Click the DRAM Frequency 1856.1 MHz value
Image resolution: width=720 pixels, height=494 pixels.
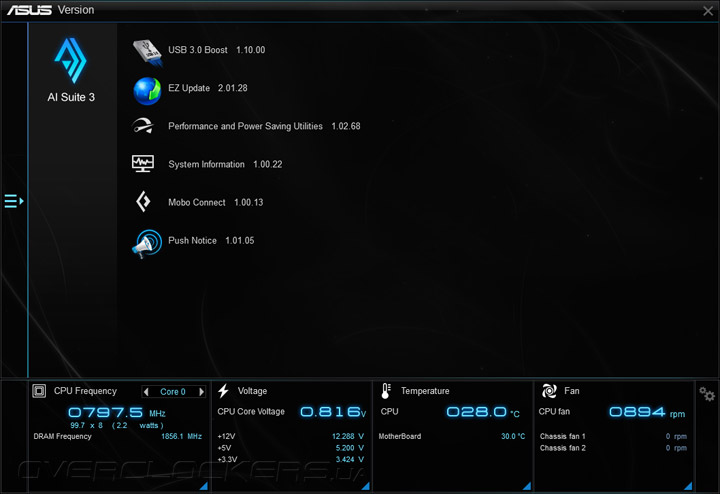coord(181,436)
